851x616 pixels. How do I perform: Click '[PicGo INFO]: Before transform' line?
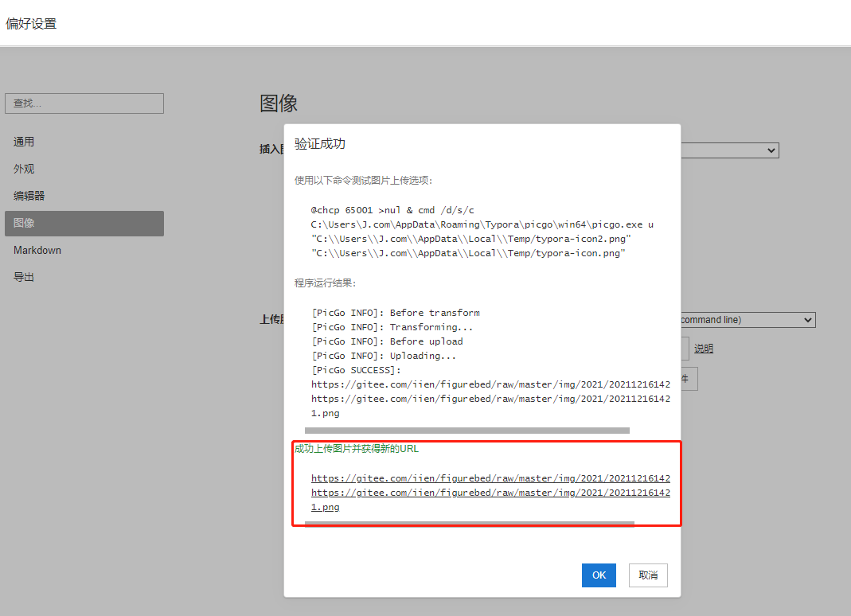(396, 313)
